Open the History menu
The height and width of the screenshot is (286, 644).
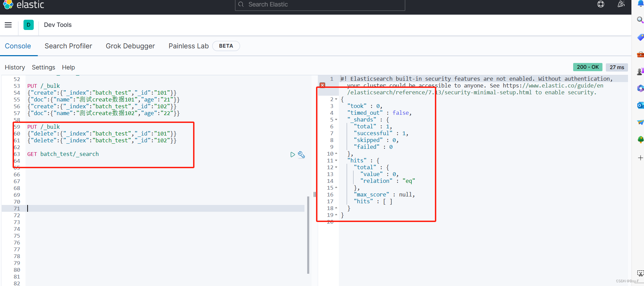click(x=15, y=67)
